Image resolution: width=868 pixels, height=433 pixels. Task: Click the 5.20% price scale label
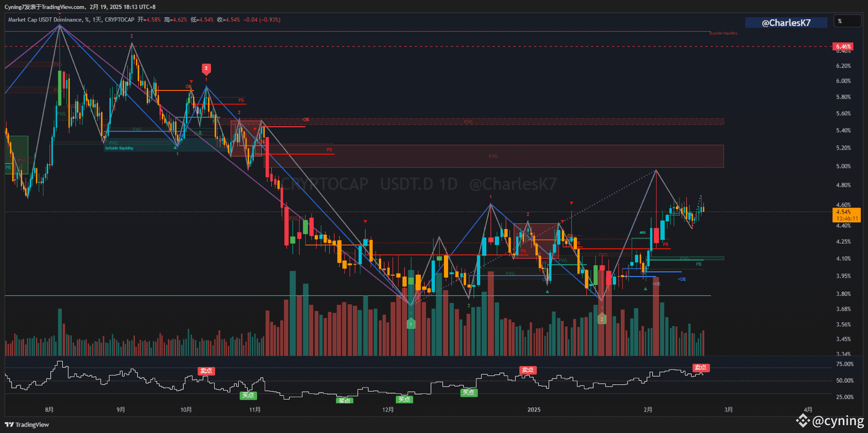[843, 148]
